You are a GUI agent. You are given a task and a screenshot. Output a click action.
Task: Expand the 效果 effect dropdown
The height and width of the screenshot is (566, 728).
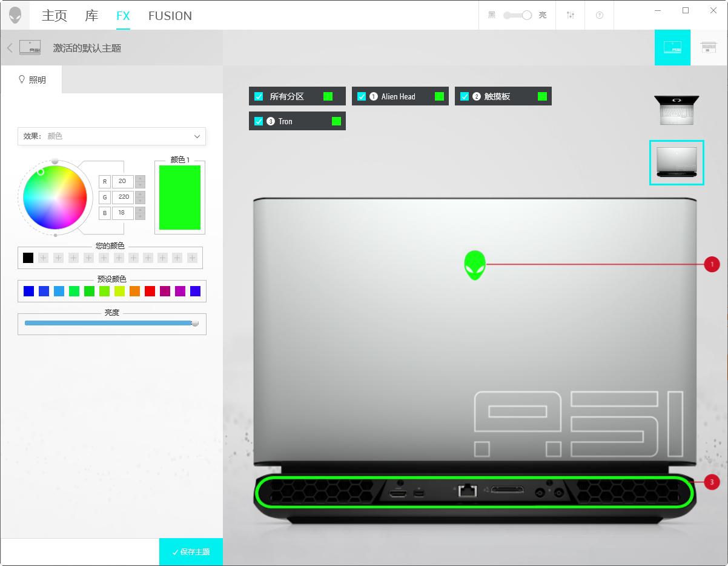tap(112, 136)
